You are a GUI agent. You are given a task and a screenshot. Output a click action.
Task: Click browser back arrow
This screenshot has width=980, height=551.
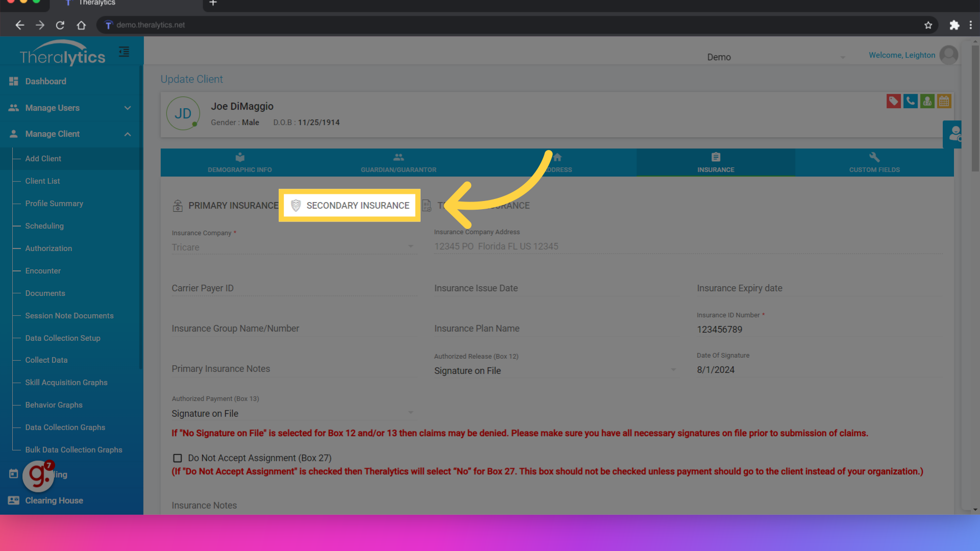coord(20,25)
